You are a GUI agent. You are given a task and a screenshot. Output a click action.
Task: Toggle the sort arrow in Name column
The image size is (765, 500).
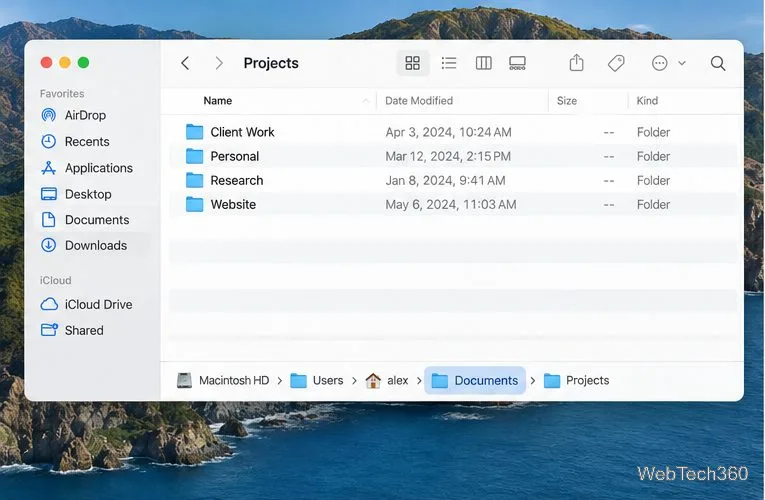[x=365, y=100]
